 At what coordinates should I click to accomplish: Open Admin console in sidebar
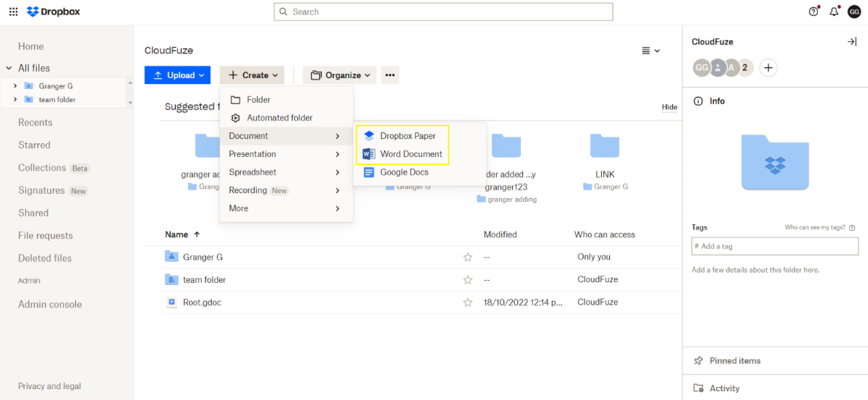point(50,305)
